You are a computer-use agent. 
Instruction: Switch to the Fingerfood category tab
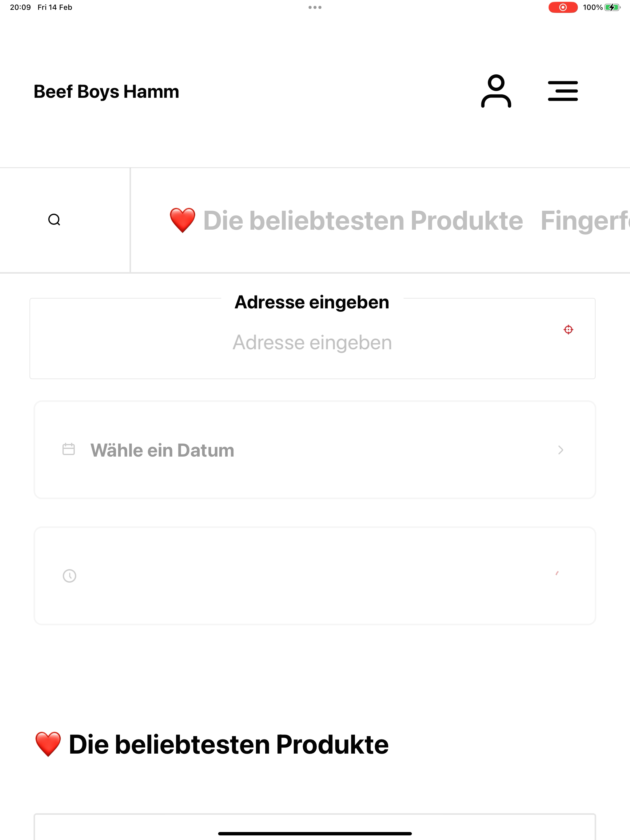click(x=585, y=220)
